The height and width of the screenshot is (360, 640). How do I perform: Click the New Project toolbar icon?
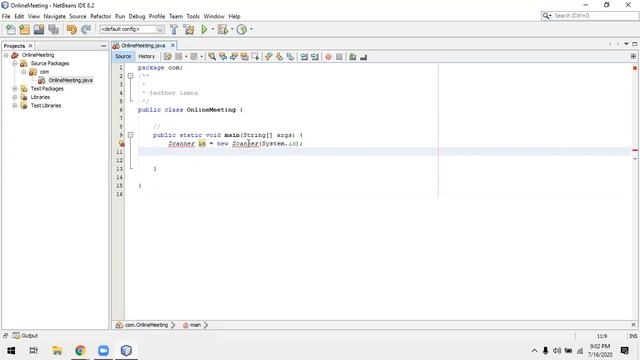25,29
